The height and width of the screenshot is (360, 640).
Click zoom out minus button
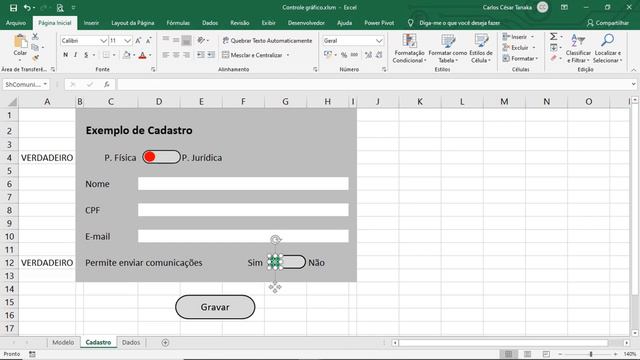[560, 354]
